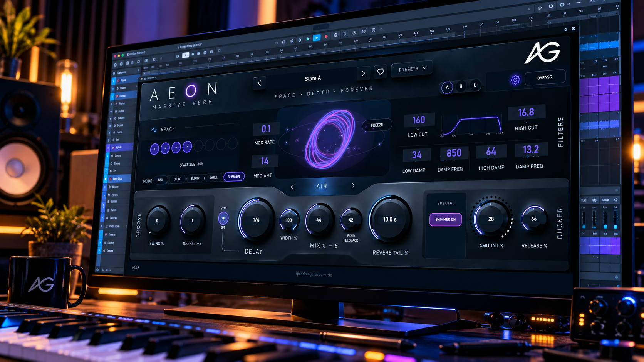Select BLOOM mode

(195, 178)
